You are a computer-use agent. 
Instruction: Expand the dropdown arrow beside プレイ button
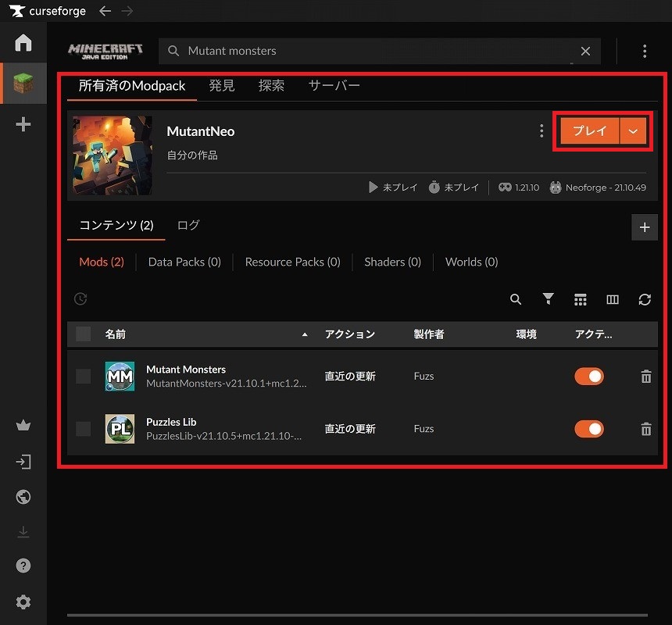tap(634, 131)
